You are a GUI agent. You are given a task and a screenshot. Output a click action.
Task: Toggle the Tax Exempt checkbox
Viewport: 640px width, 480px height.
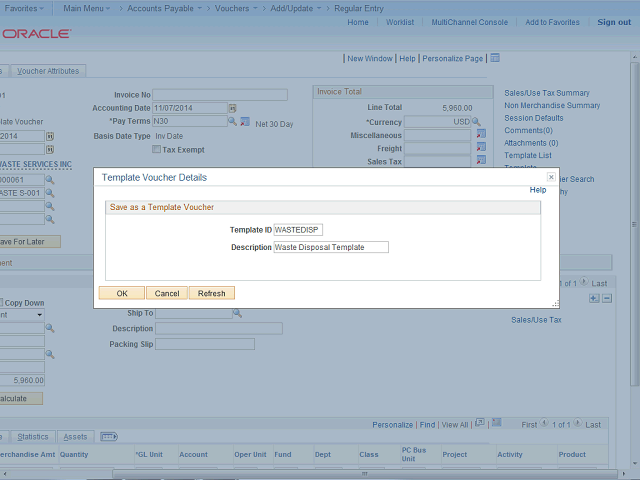pyautogui.click(x=156, y=149)
